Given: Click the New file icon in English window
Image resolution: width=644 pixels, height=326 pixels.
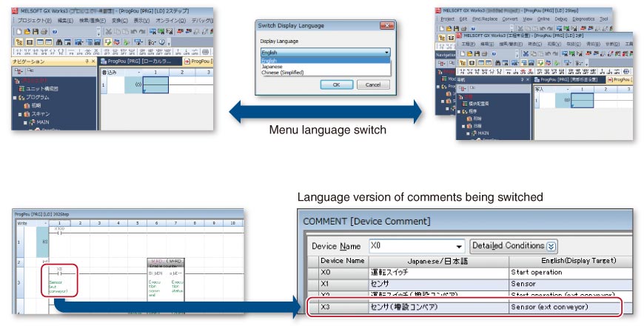Looking at the screenshot, I should pyautogui.click(x=441, y=29).
